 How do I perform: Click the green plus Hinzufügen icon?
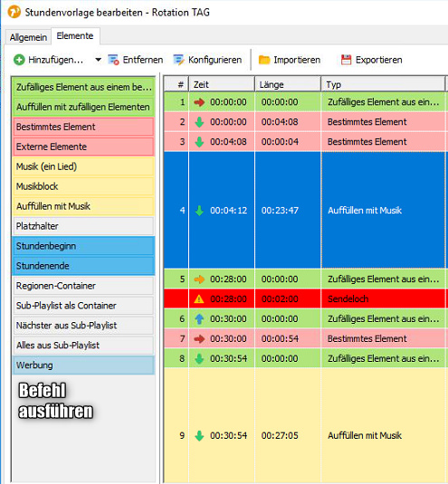[x=19, y=60]
